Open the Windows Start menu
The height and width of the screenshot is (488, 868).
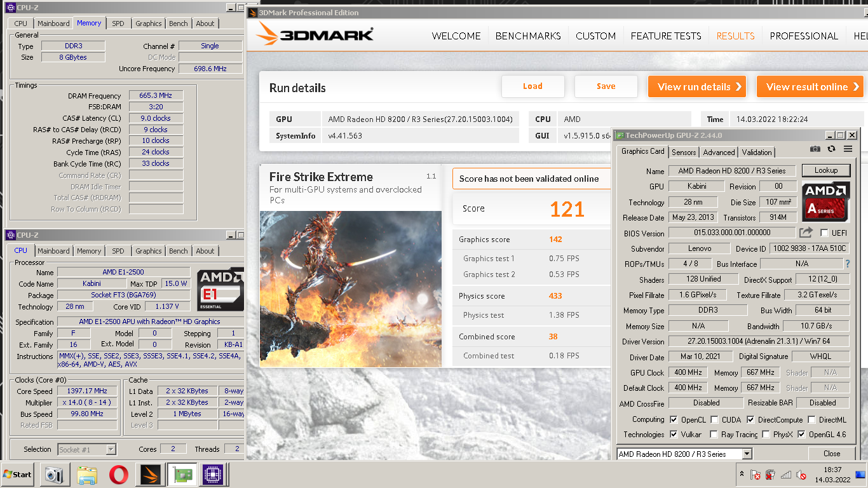pos(17,475)
